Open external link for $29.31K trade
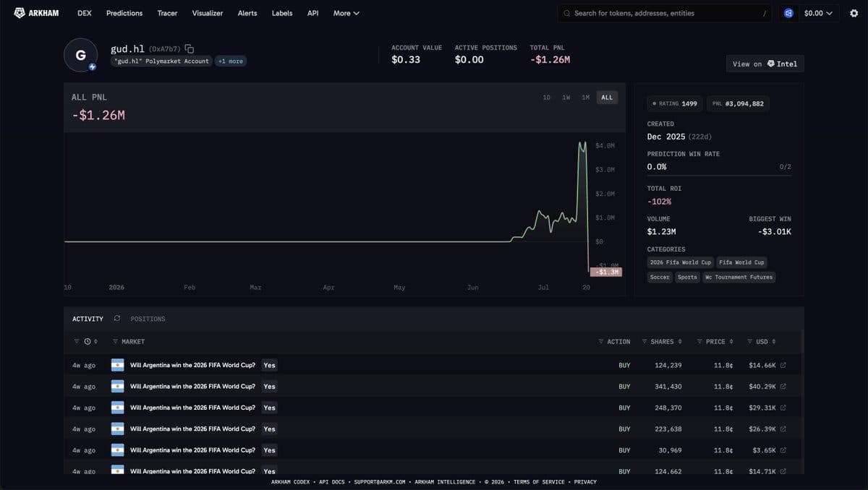Image resolution: width=868 pixels, height=490 pixels. (x=783, y=408)
